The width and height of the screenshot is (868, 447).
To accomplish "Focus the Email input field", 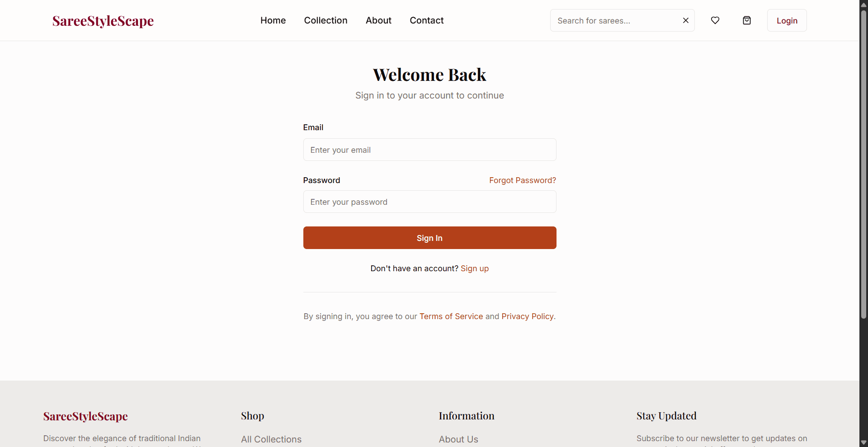I will click(x=429, y=150).
